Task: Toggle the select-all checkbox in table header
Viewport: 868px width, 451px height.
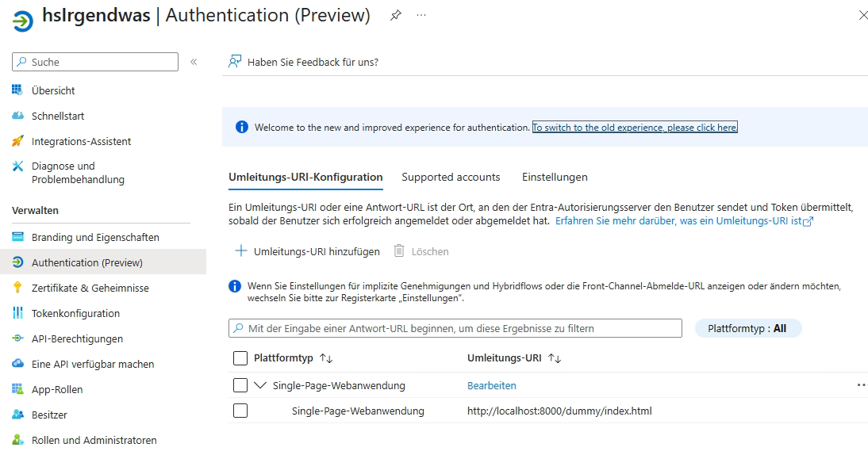Action: 240,358
